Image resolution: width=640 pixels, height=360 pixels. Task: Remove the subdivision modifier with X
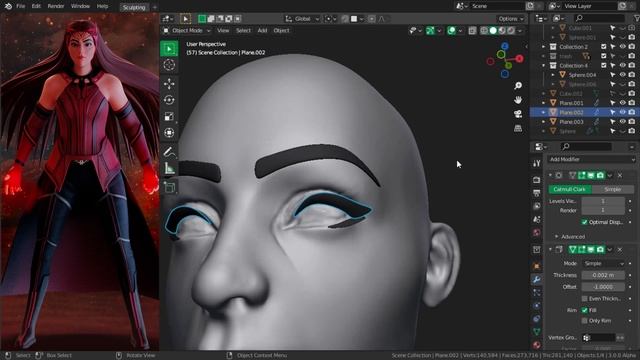620,176
